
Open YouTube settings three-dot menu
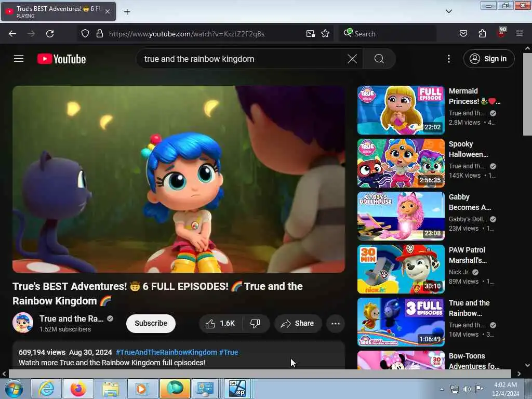pyautogui.click(x=448, y=59)
